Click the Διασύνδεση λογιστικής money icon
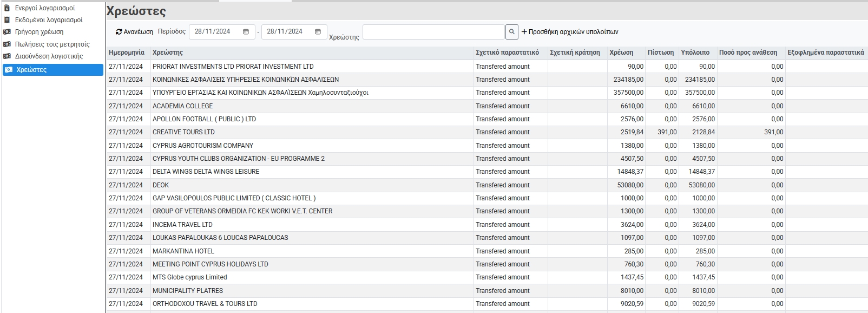The image size is (868, 313). pyautogui.click(x=7, y=56)
